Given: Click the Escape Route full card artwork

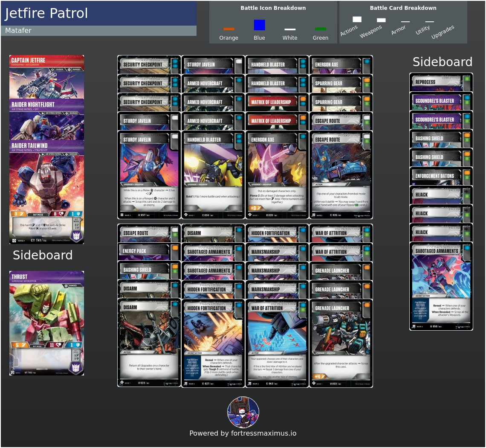Looking at the screenshot, I should (x=341, y=163).
